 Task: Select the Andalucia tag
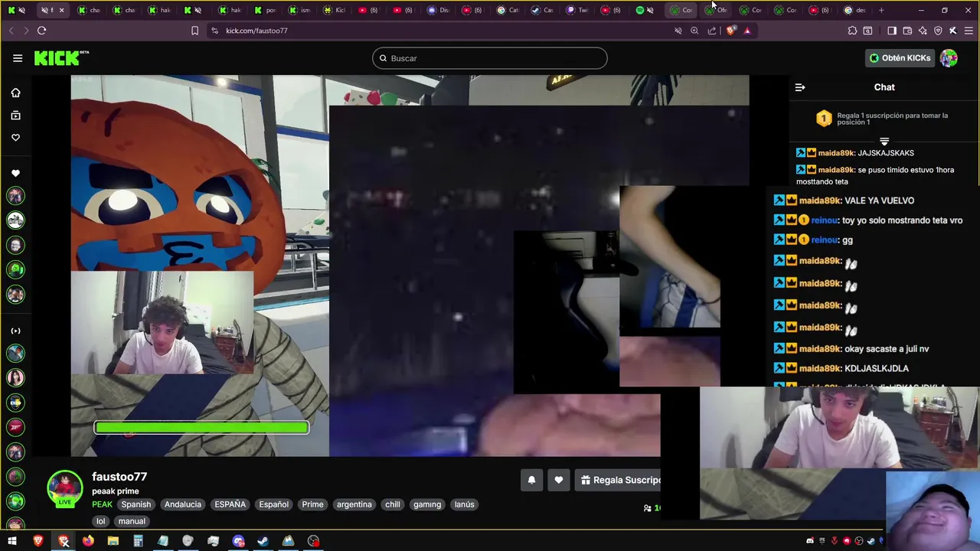[183, 504]
